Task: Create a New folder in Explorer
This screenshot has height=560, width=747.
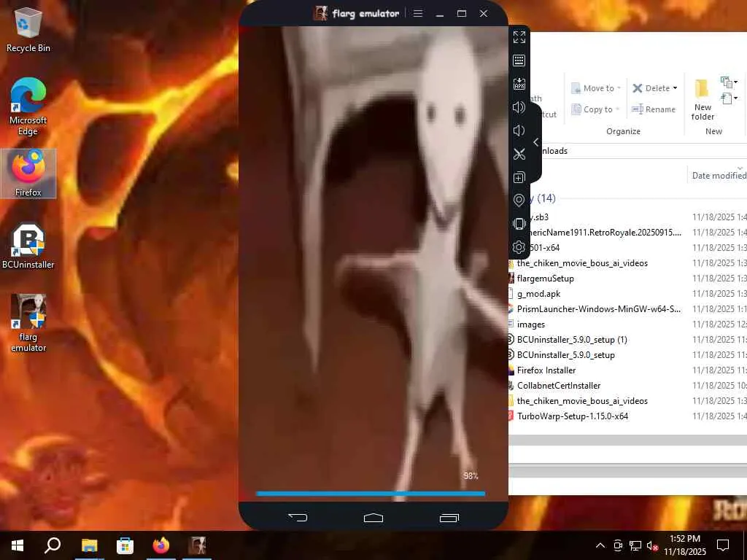Action: [x=703, y=99]
